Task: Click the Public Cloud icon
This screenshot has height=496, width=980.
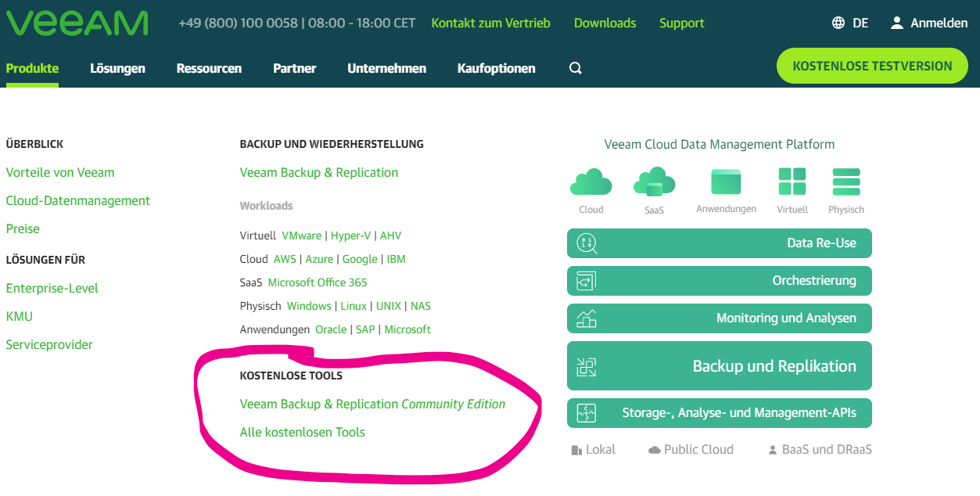Action: click(655, 450)
